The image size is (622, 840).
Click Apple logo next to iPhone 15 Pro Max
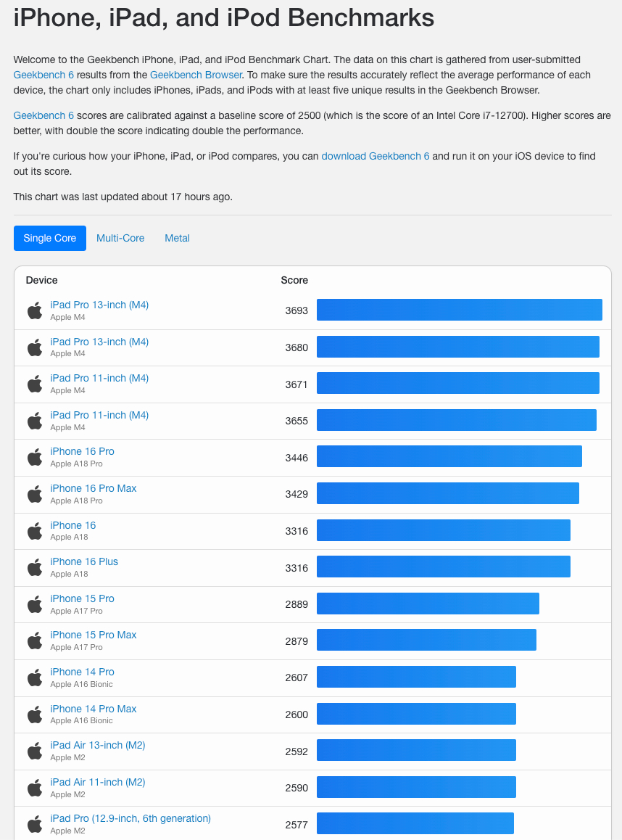[35, 641]
